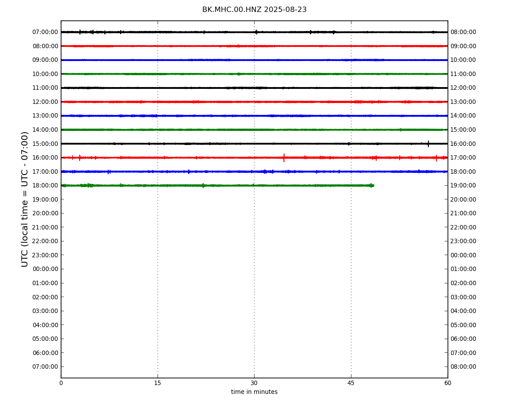Click left-axis label 21:00:00
The image size is (509, 420).
pos(45,227)
